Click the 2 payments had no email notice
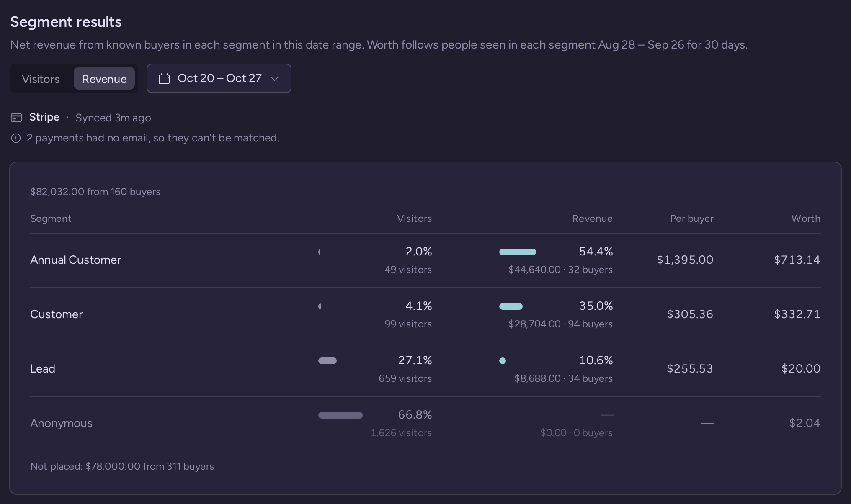Image resolution: width=851 pixels, height=504 pixels. pyautogui.click(x=153, y=138)
